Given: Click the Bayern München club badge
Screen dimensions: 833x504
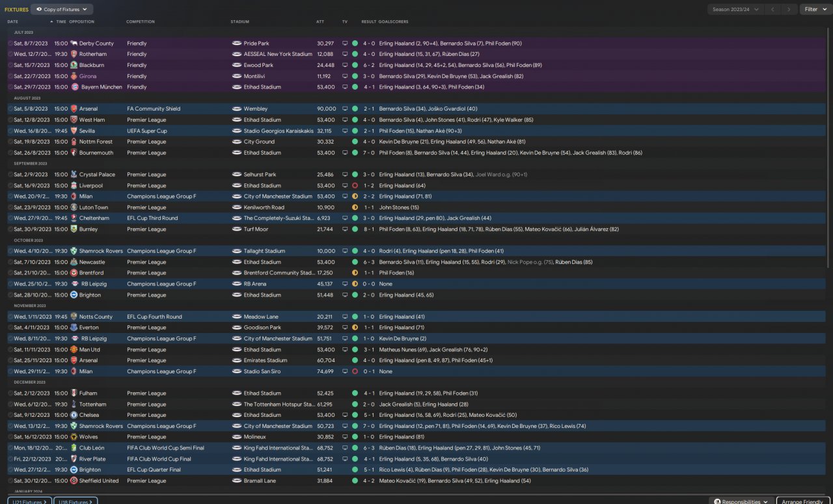Looking at the screenshot, I should tap(75, 87).
